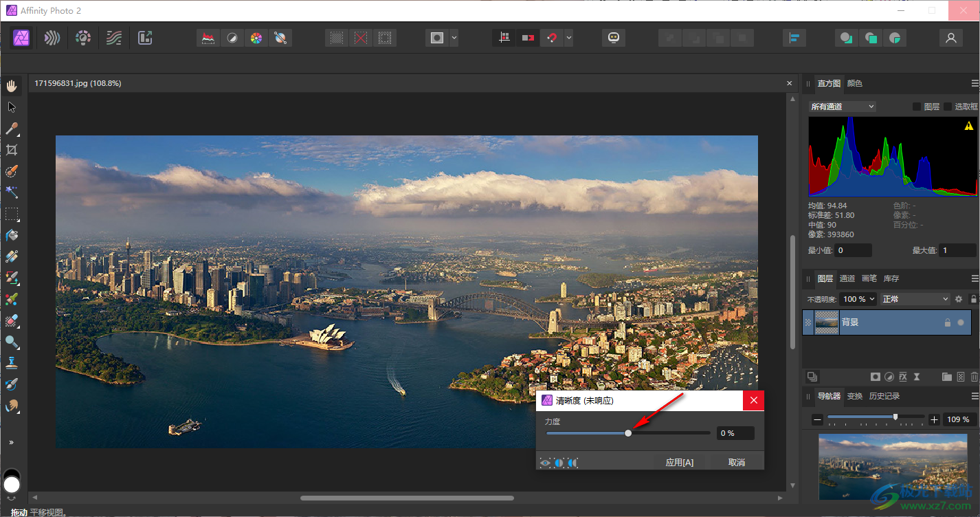Open the 历史记录 tab
The height and width of the screenshot is (517, 980).
(884, 396)
